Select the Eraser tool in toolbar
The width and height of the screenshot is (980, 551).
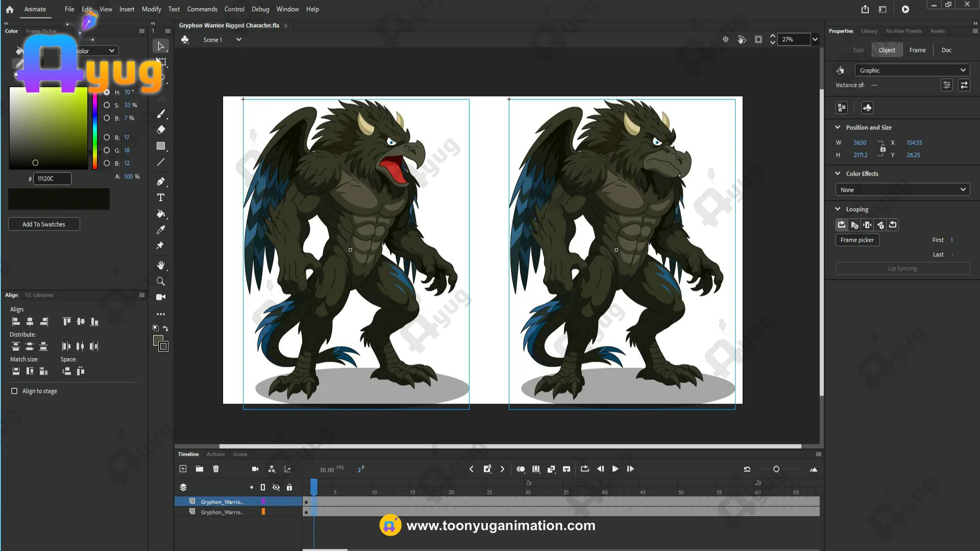(161, 130)
